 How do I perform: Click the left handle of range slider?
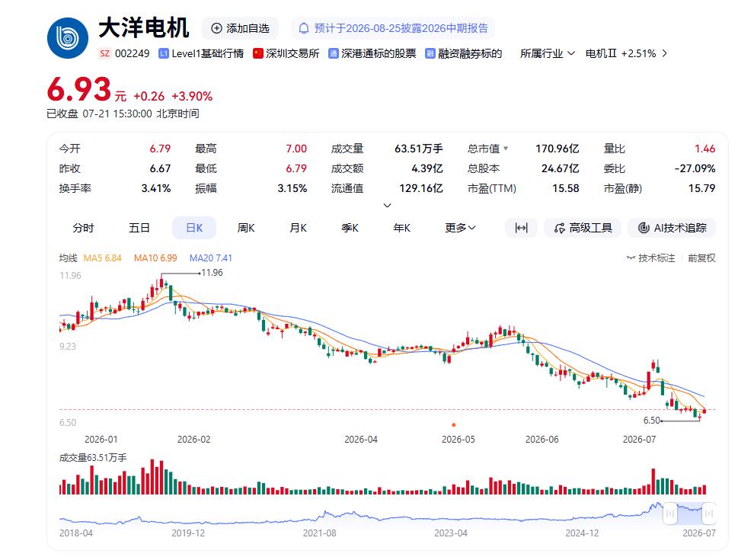[x=669, y=514]
